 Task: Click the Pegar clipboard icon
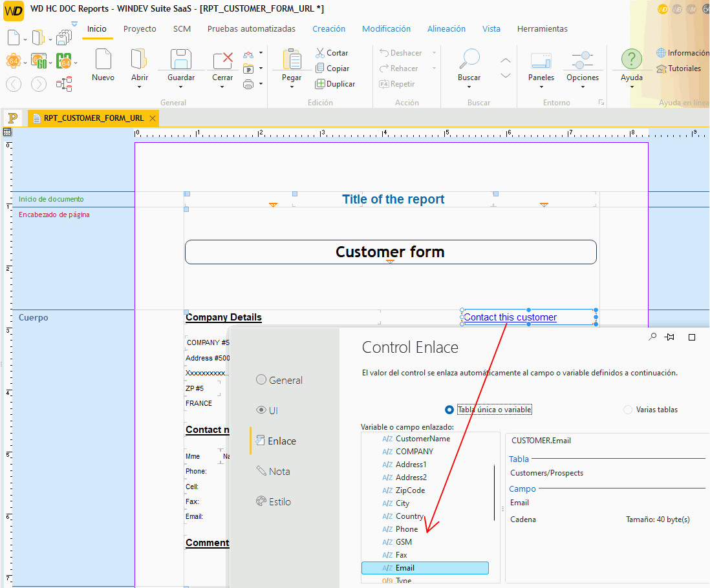292,59
